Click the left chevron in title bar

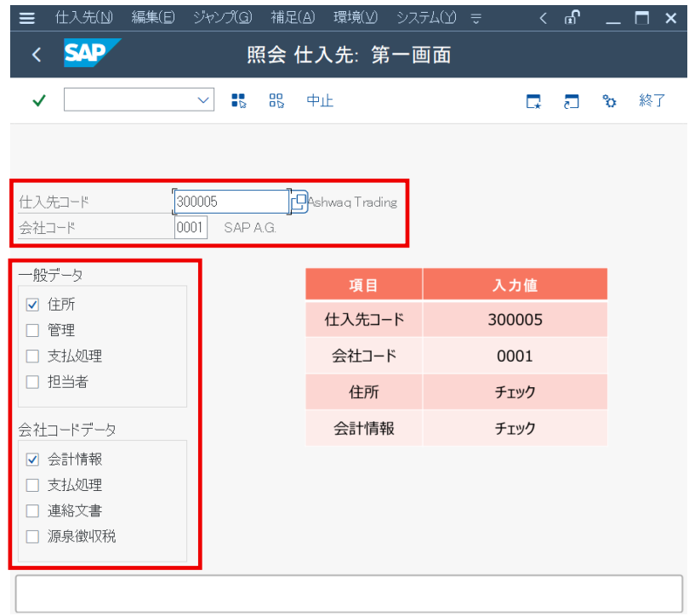coord(543,18)
